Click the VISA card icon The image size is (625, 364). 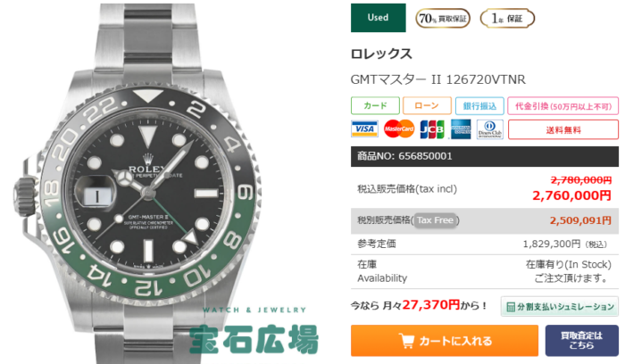tap(364, 129)
